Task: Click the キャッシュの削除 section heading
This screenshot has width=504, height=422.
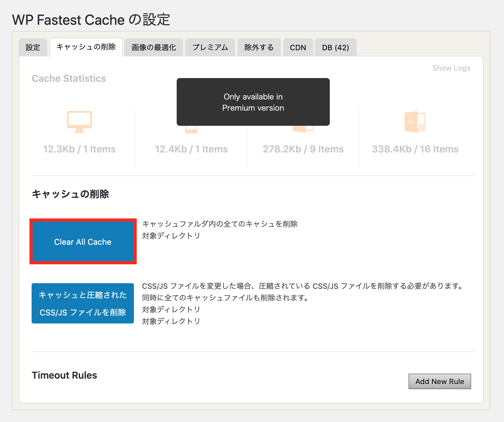Action: point(70,194)
